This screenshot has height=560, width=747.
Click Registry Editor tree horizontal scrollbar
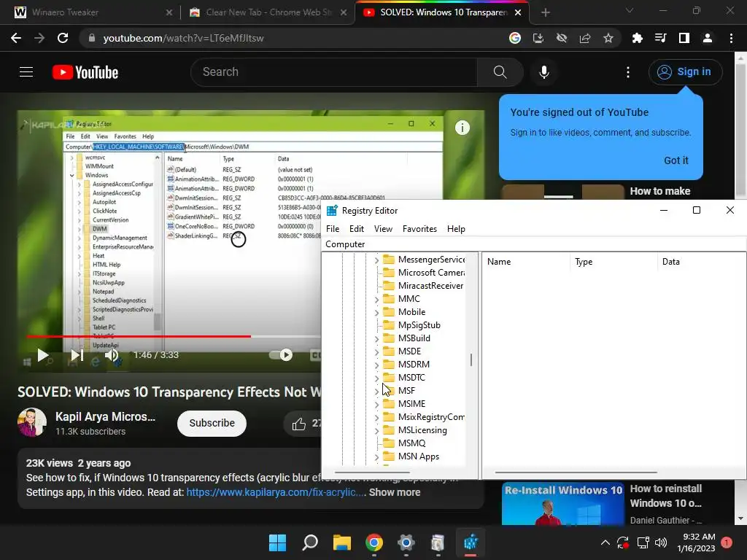(x=373, y=472)
